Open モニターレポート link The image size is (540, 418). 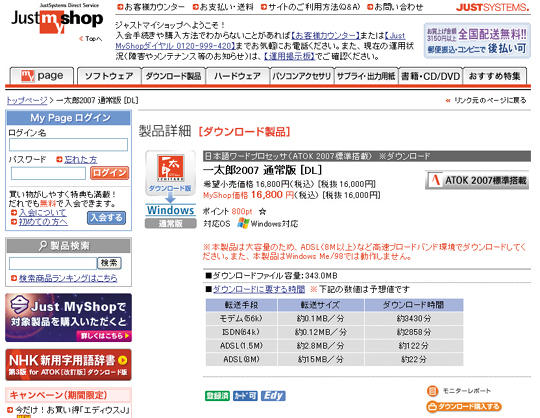tap(467, 391)
